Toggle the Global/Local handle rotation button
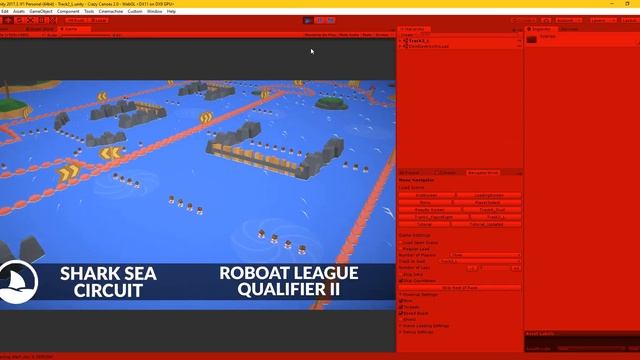The height and width of the screenshot is (360, 640). point(98,20)
